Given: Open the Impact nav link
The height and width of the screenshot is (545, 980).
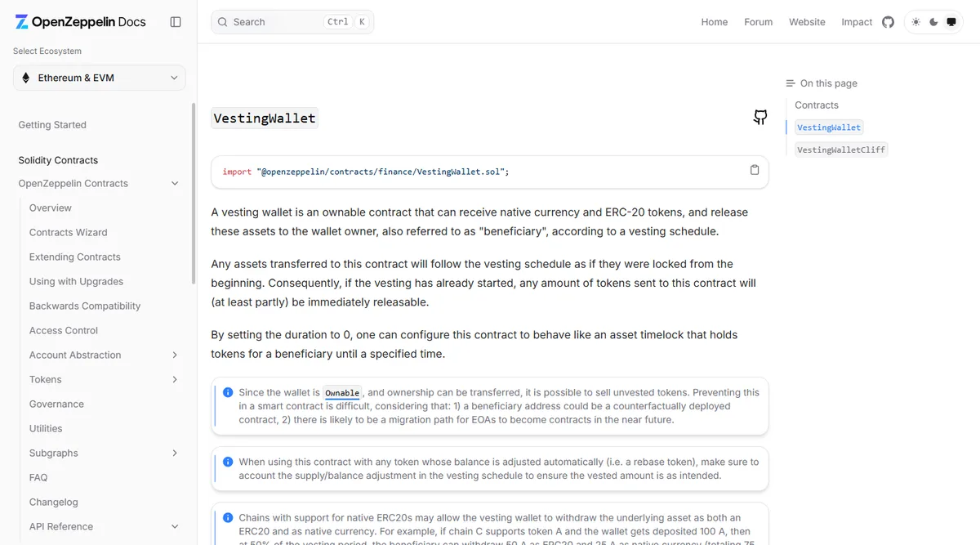Looking at the screenshot, I should (857, 22).
